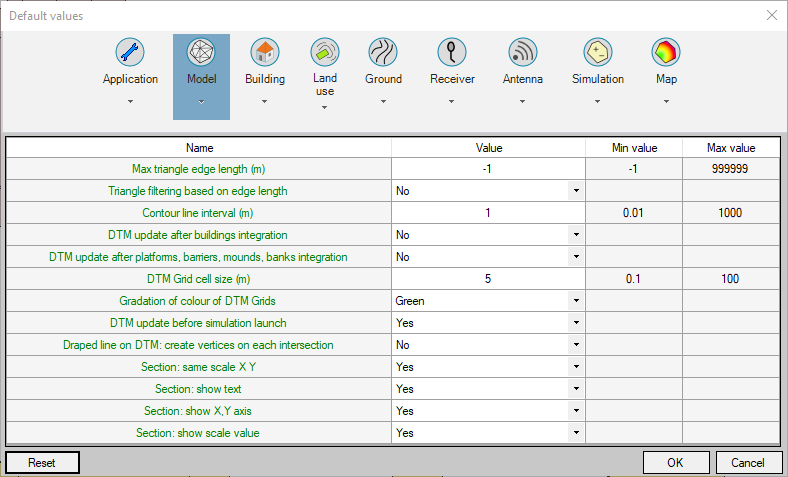The height and width of the screenshot is (477, 788).
Task: Expand the arrow under Application
Action: 130,102
